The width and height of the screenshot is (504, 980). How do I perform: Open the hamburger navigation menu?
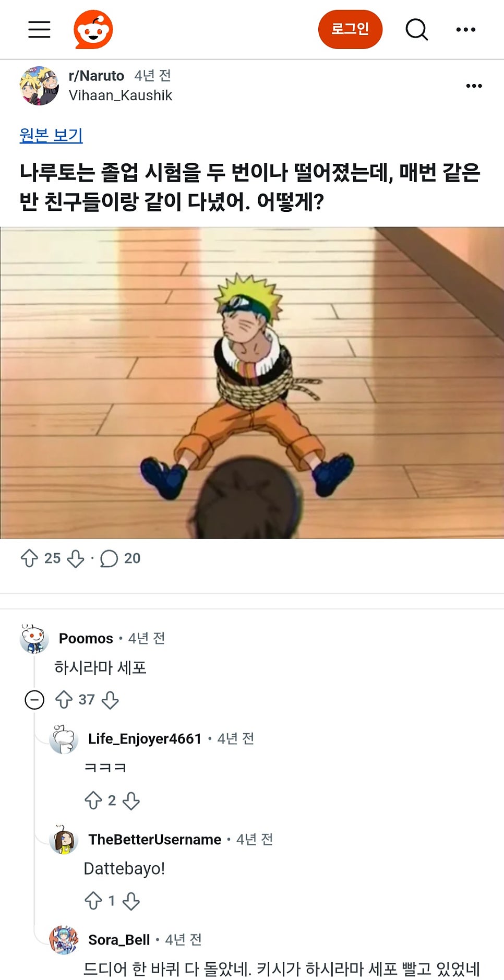(x=39, y=30)
